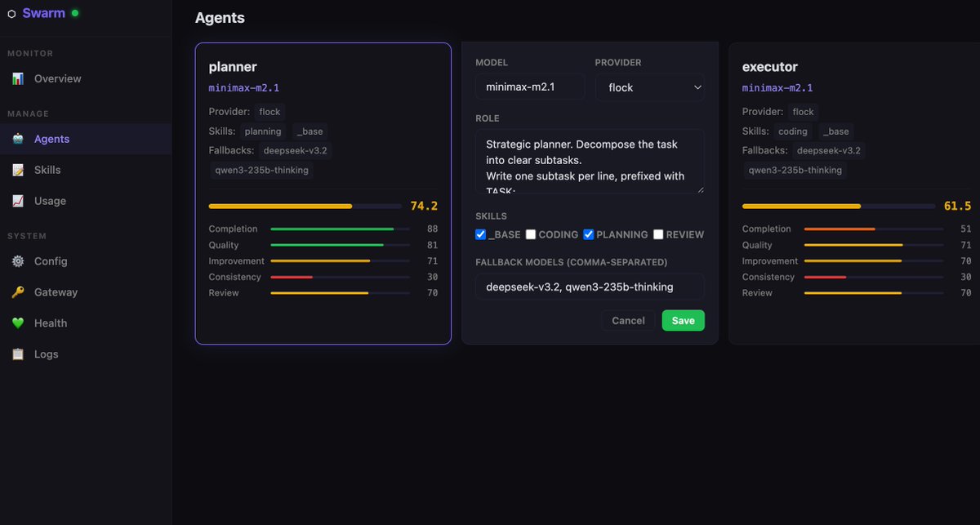Open the Overview page
This screenshot has height=525, width=980.
[x=86, y=78]
